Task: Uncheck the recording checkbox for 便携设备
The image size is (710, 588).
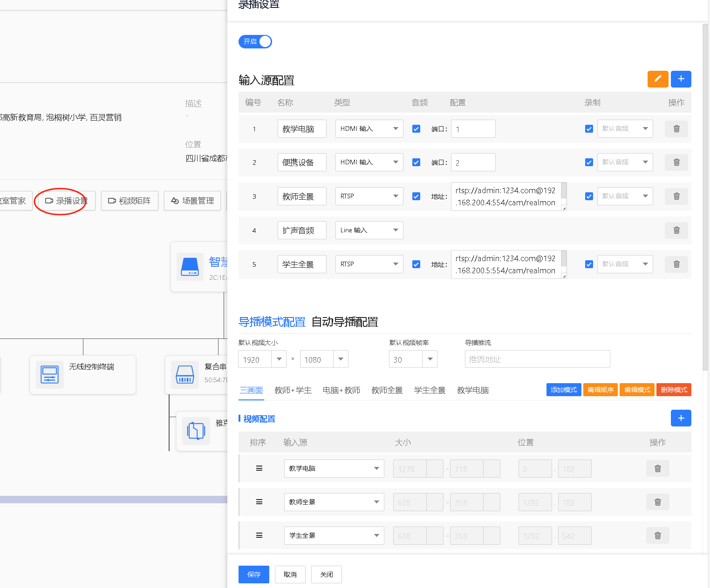Action: point(589,162)
